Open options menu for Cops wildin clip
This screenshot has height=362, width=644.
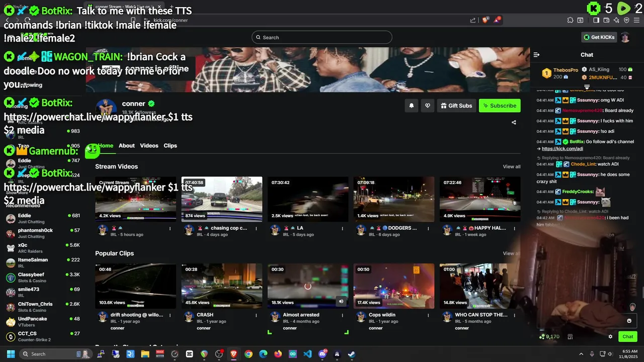428,315
